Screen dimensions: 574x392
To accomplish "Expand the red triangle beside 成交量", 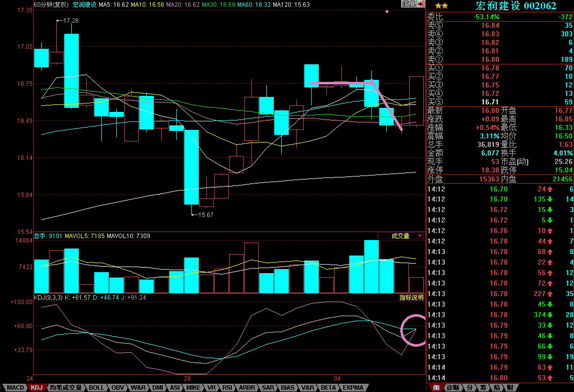I will coord(420,236).
